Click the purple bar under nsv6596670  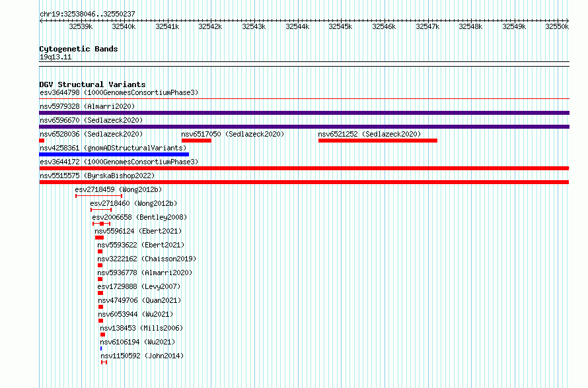[304, 127]
